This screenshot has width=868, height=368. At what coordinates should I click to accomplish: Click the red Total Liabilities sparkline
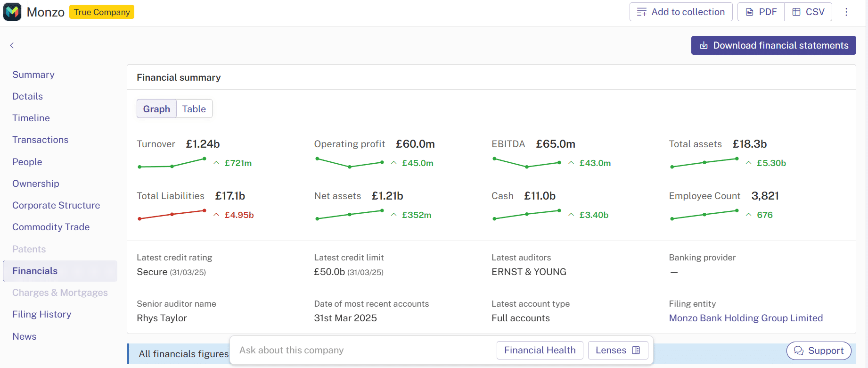pos(172,215)
